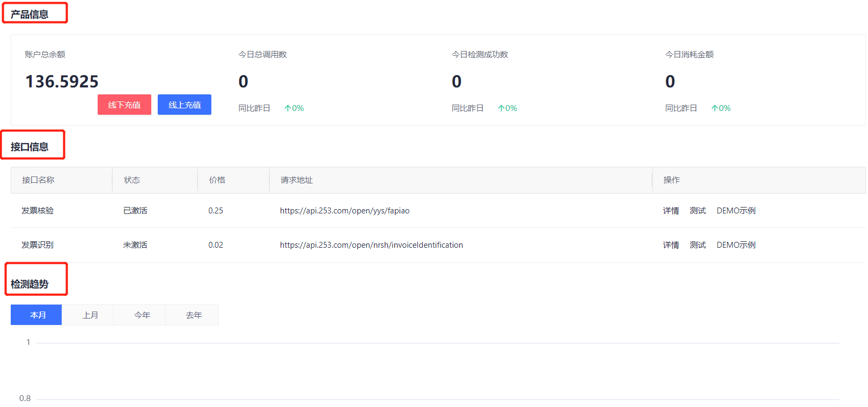Open 详情 for the 发票识别 interface
The width and height of the screenshot is (868, 407).
[x=671, y=245]
